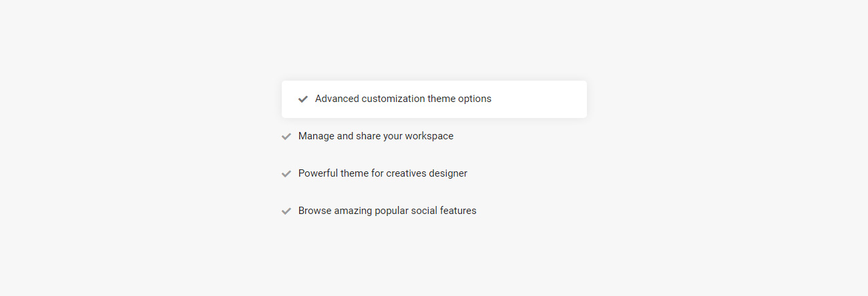The height and width of the screenshot is (296, 868).
Task: Choose Powerful theme for creatives designer text
Action: [383, 173]
